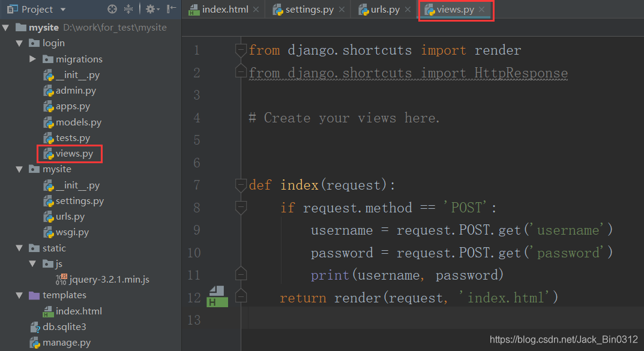Screen dimensions: 644x351
Task: Collapse the js folder
Action: pos(32,263)
